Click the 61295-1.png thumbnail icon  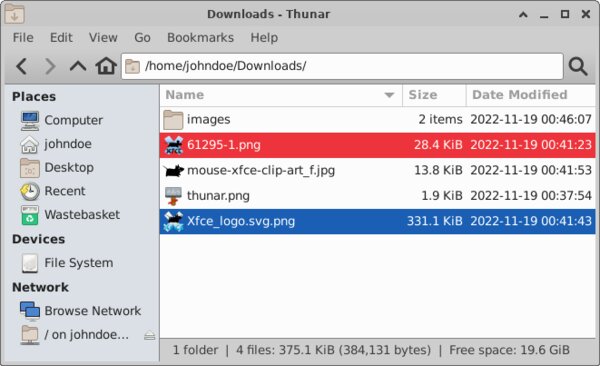174,145
